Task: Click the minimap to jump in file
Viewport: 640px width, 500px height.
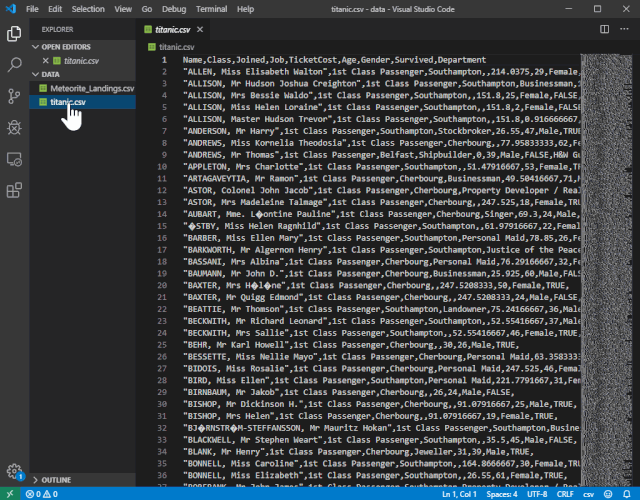Action: coord(607,269)
